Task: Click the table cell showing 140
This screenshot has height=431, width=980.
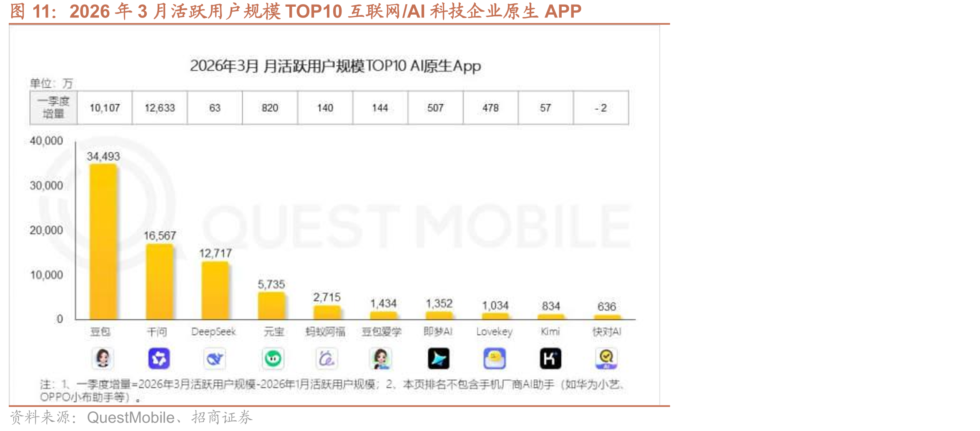Action: tap(325, 108)
